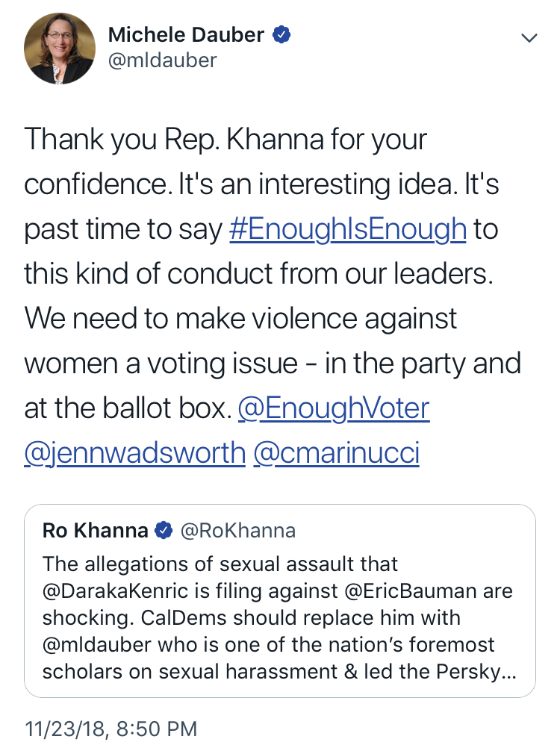This screenshot has width=560, height=745.
Task: Click the Michele Dauber display name
Action: [187, 34]
